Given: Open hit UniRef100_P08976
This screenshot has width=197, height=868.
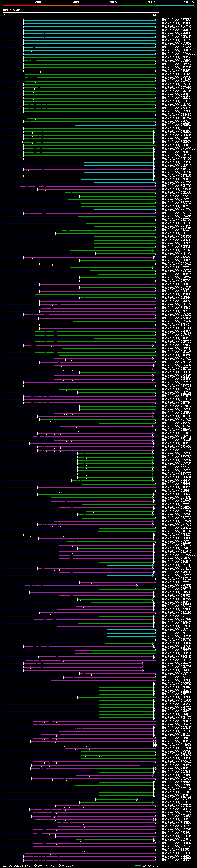Looking at the screenshot, I should (x=176, y=745).
